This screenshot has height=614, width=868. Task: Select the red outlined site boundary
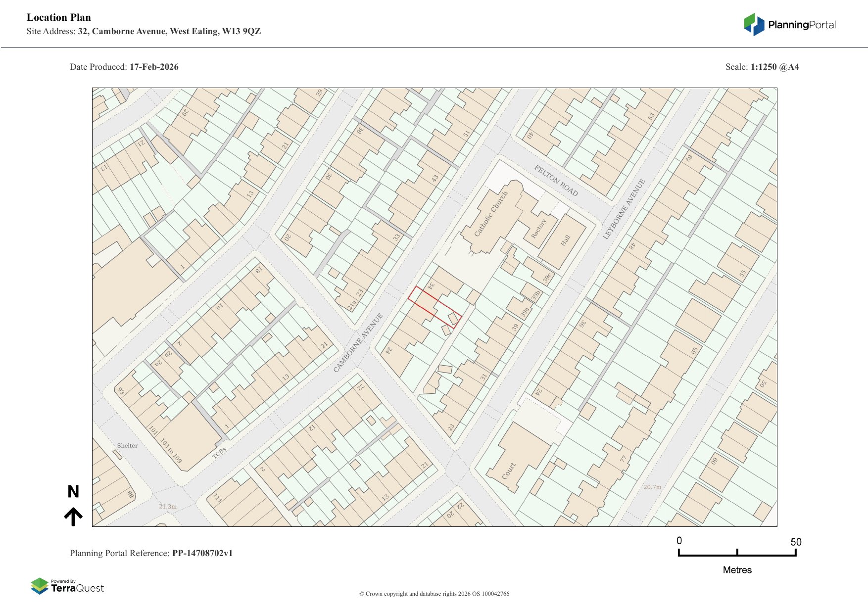[x=434, y=307]
